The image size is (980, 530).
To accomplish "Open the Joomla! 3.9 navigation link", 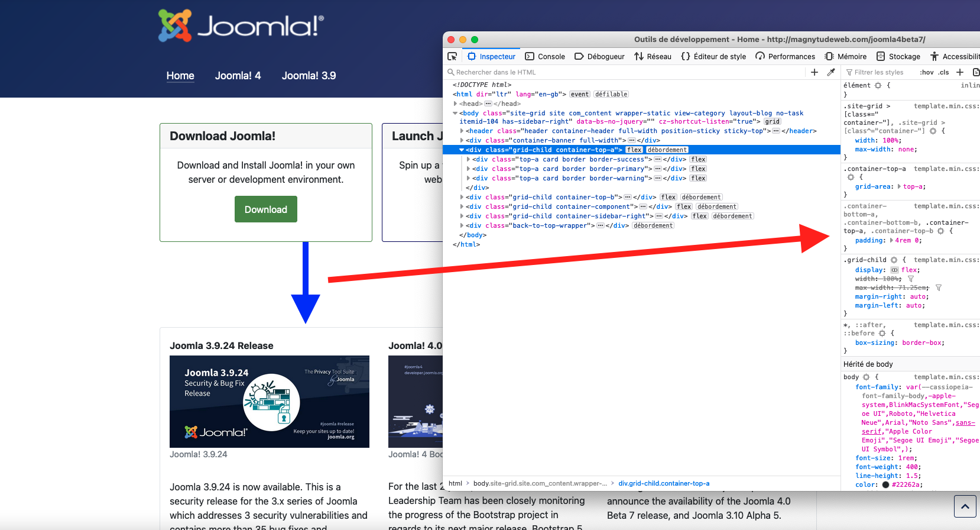I will coord(309,76).
